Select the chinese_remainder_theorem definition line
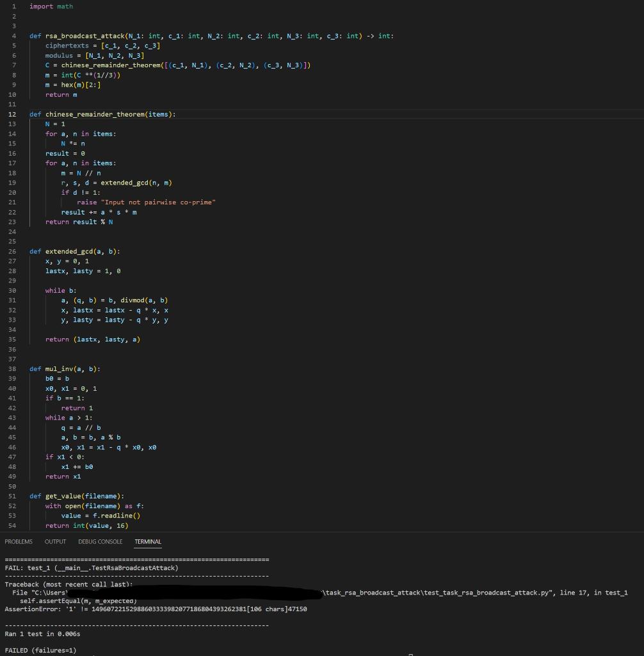Image resolution: width=644 pixels, height=656 pixels. click(102, 114)
